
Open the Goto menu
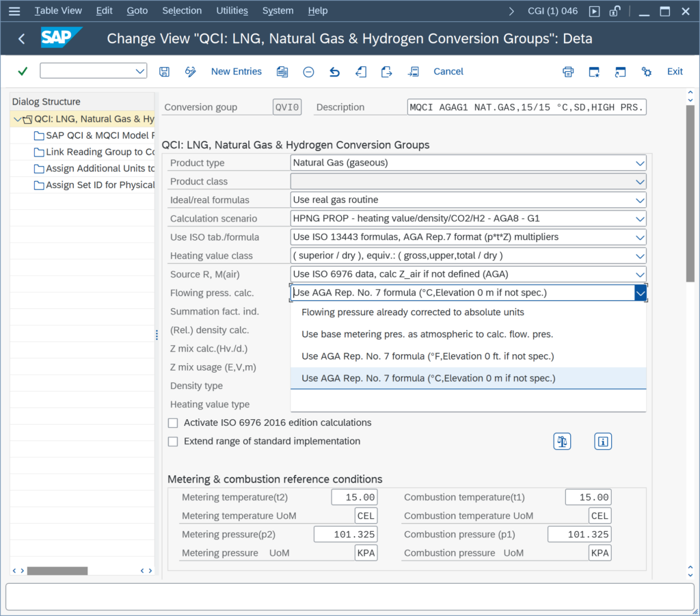click(137, 11)
